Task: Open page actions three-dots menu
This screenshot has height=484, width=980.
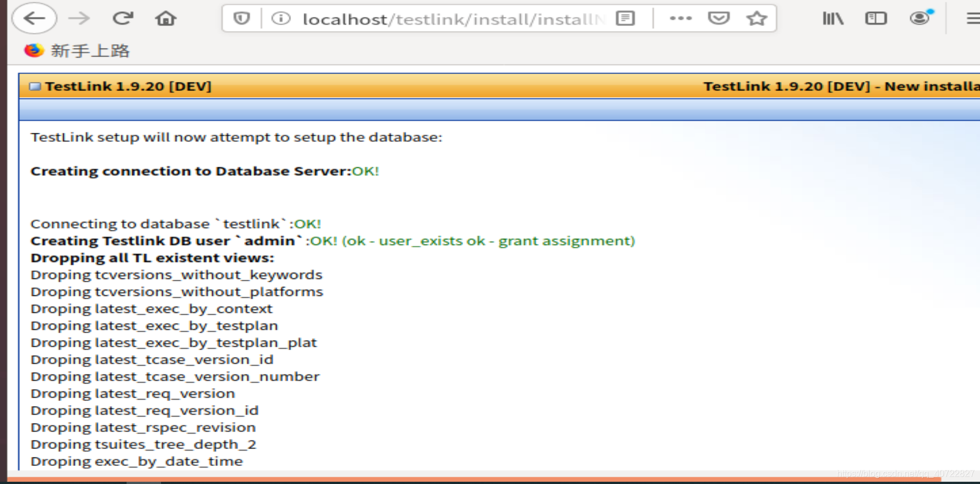Action: click(x=681, y=19)
